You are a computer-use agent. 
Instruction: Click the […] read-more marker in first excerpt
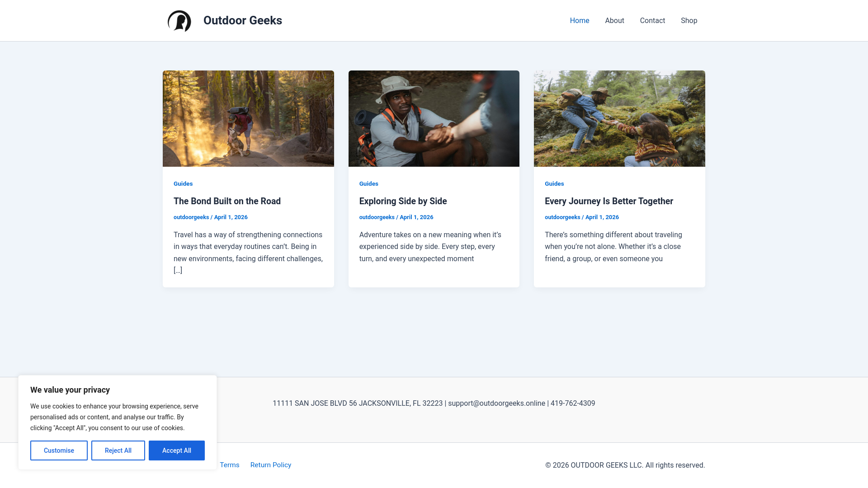pos(178,270)
